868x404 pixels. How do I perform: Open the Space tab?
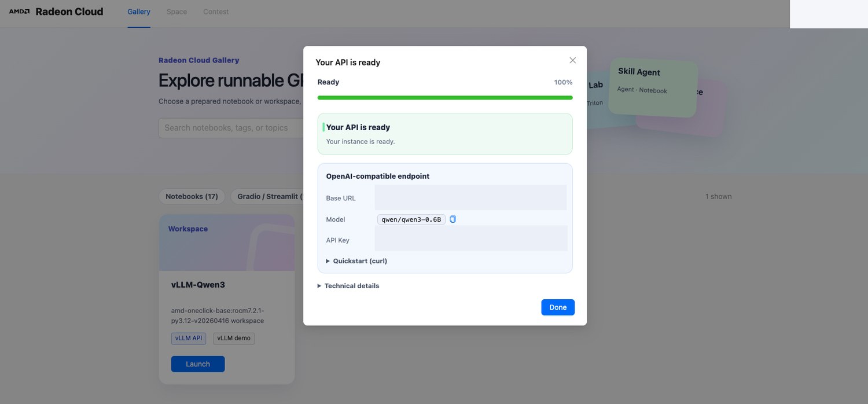[176, 12]
